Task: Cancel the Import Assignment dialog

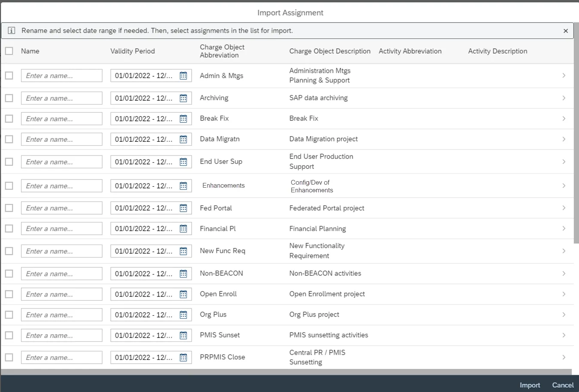Action: 563,385
